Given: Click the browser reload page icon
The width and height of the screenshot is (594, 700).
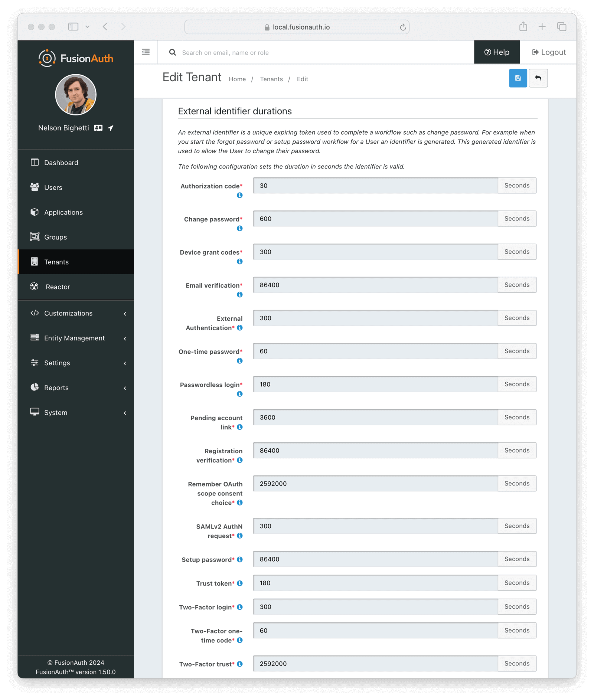Looking at the screenshot, I should coord(403,27).
